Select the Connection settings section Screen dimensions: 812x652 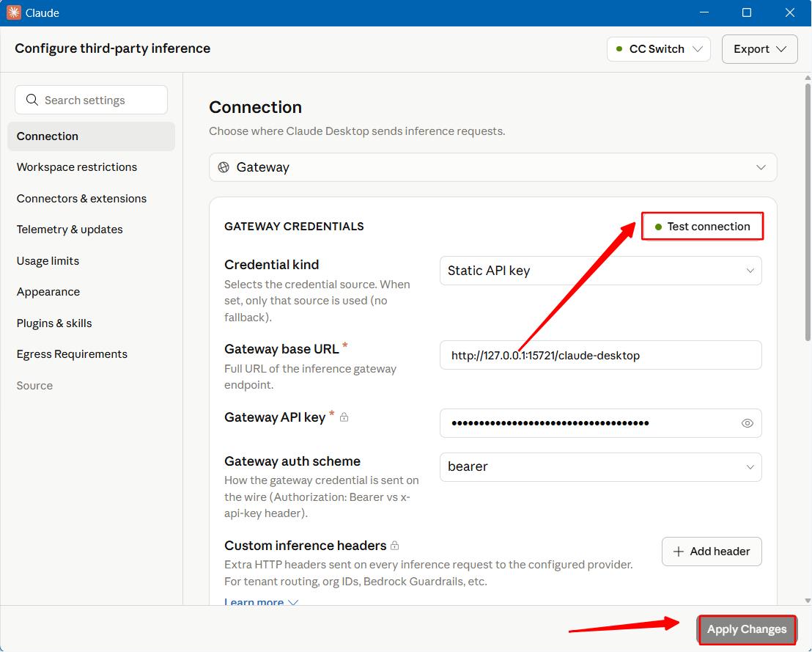pyautogui.click(x=91, y=136)
